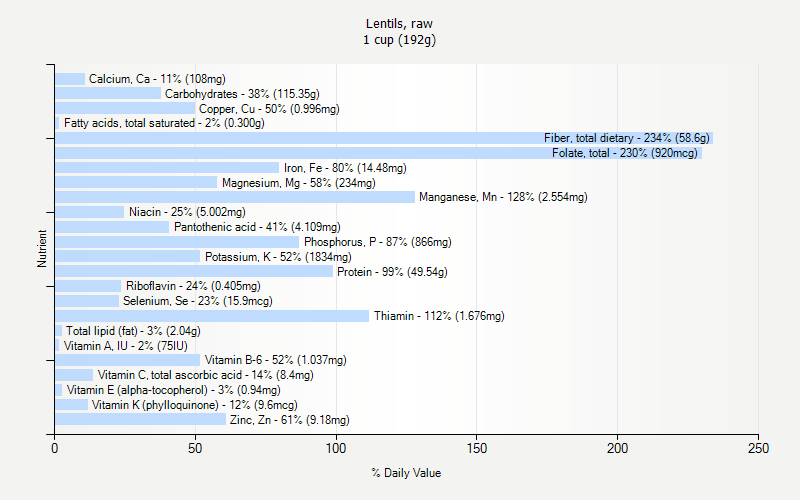This screenshot has width=800, height=500.
Task: Click the Copper, Cu 50% label
Action: tap(269, 109)
